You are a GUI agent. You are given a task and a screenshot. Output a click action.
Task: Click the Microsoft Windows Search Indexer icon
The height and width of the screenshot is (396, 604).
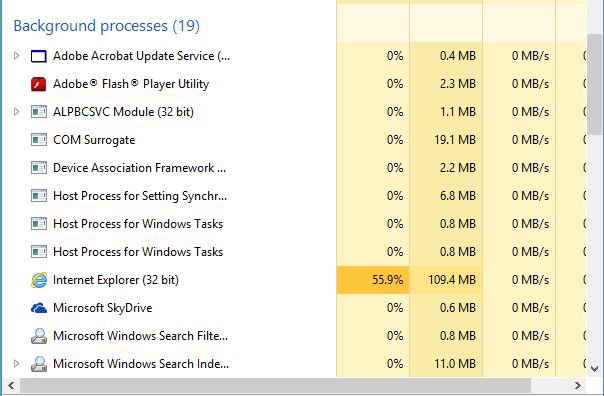click(x=39, y=364)
